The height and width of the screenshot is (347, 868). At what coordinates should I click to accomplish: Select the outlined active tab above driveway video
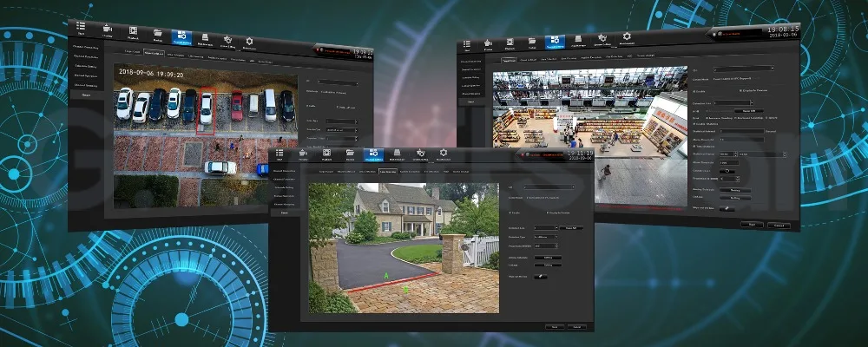coord(387,172)
